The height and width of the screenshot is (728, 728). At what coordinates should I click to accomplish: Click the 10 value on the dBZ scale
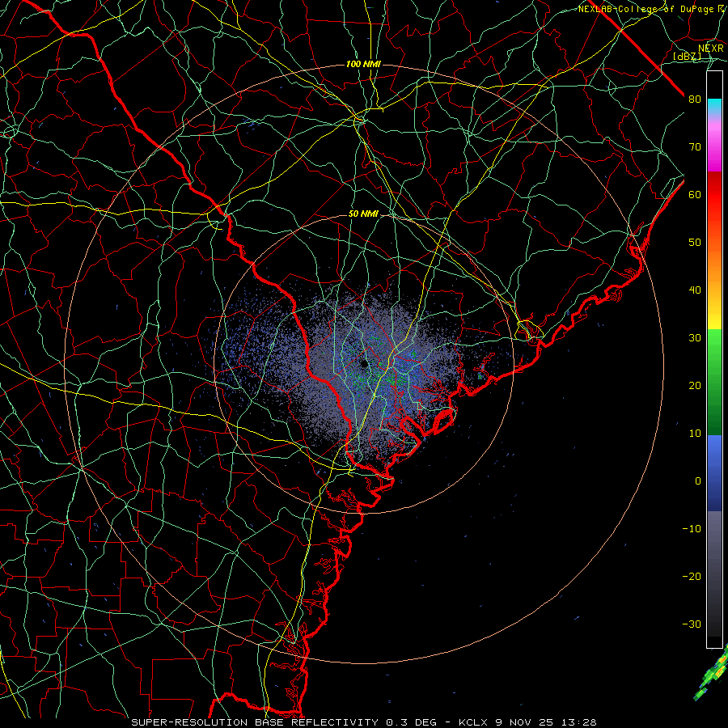click(x=695, y=434)
